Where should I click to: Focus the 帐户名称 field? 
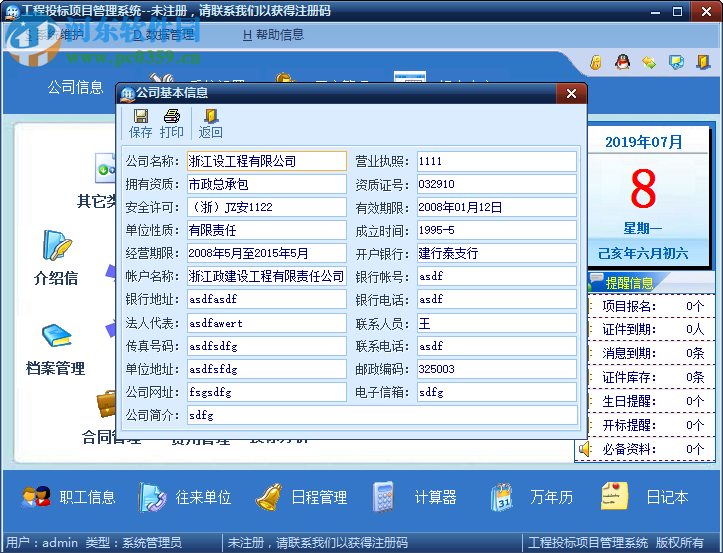267,276
